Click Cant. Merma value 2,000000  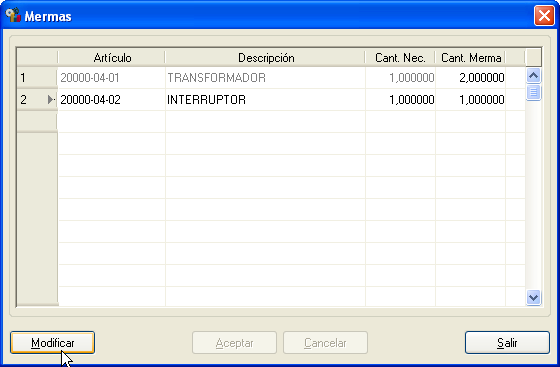(x=471, y=77)
